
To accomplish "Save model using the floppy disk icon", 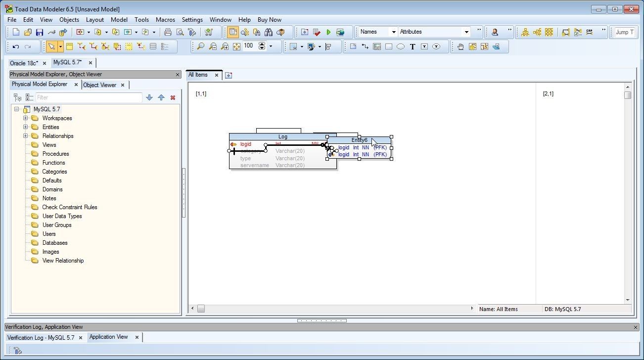I will 40,32.
